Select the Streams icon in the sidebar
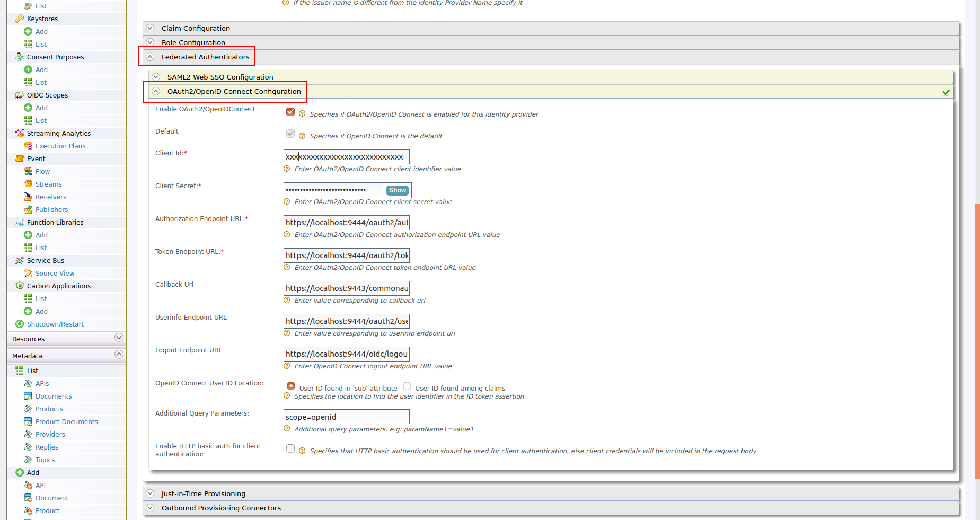This screenshot has width=980, height=520. [x=28, y=184]
